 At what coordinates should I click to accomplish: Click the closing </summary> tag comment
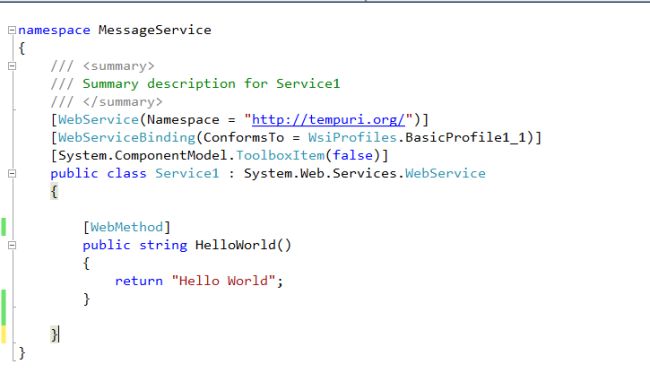123,102
